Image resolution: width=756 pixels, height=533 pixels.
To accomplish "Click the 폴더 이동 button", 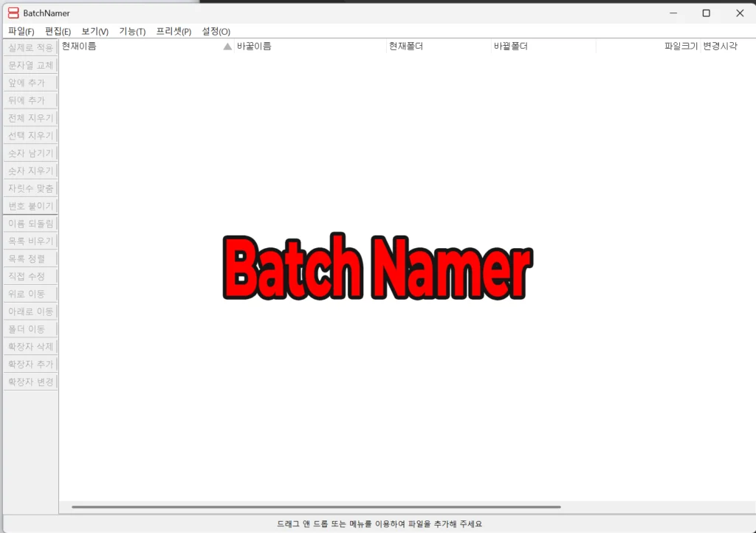I will tap(30, 329).
